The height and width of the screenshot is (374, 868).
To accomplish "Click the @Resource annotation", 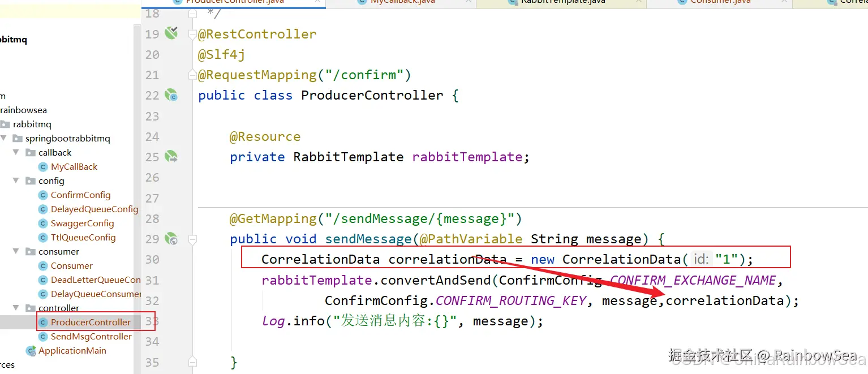I will click(x=265, y=136).
